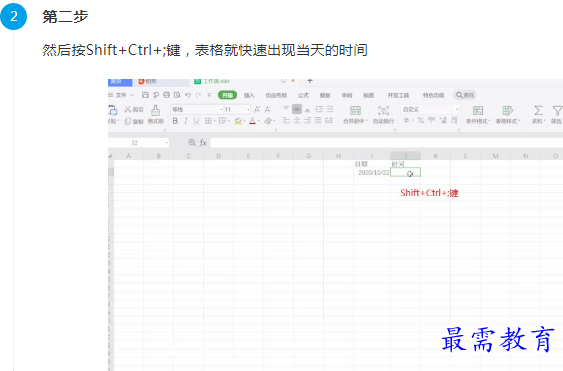Click the percent style % icon
The width and height of the screenshot is (563, 371).
coord(421,120)
